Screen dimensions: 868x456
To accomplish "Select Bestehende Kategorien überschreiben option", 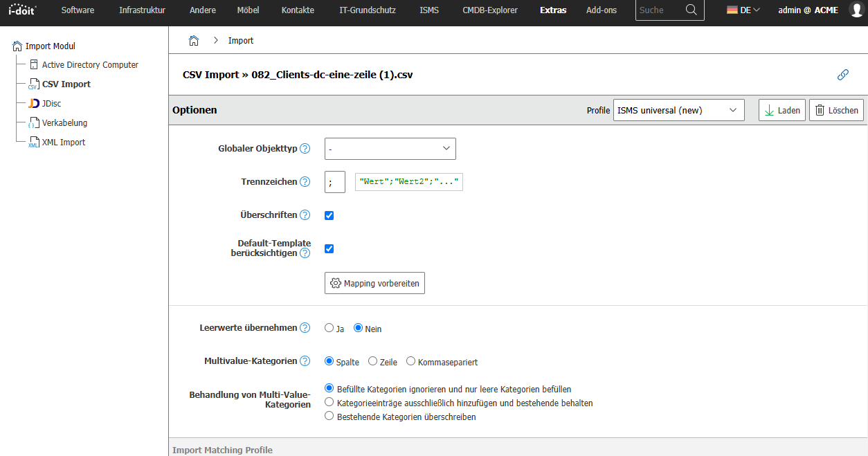I will pos(329,417).
